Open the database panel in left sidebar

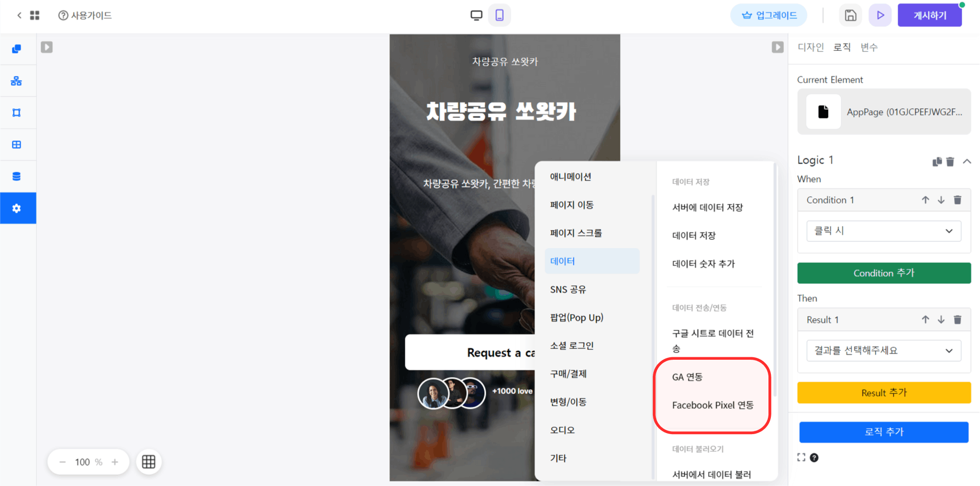click(17, 176)
